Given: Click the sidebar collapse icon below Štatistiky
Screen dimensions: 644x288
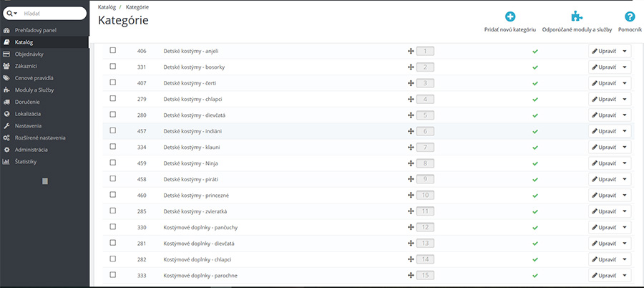Looking at the screenshot, I should point(45,181).
